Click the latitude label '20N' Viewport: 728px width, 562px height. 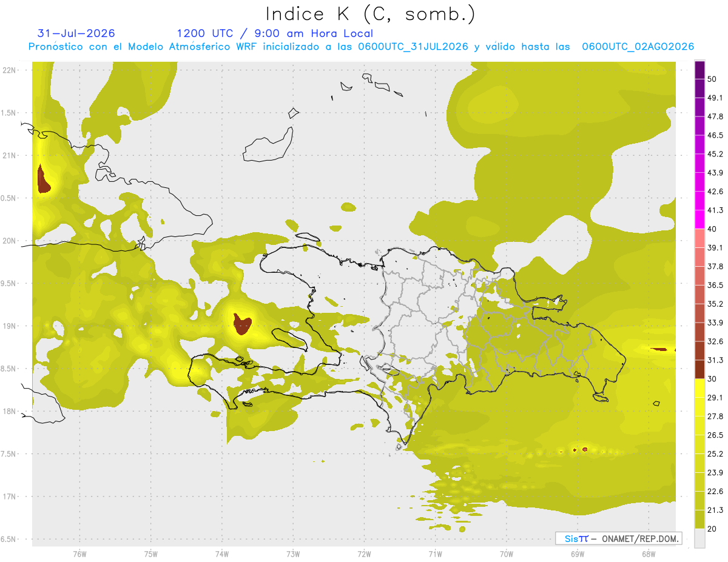(x=10, y=241)
